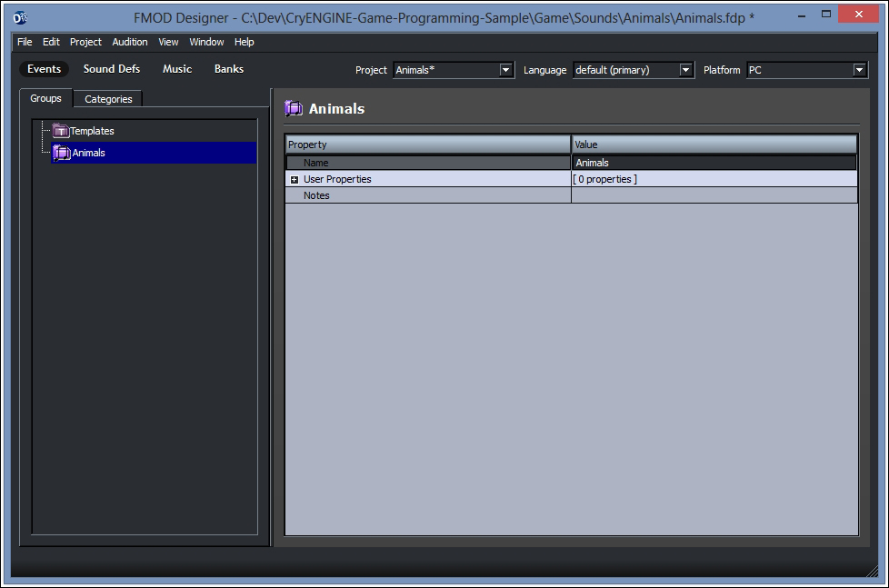Select the Templates tree item

[x=92, y=131]
